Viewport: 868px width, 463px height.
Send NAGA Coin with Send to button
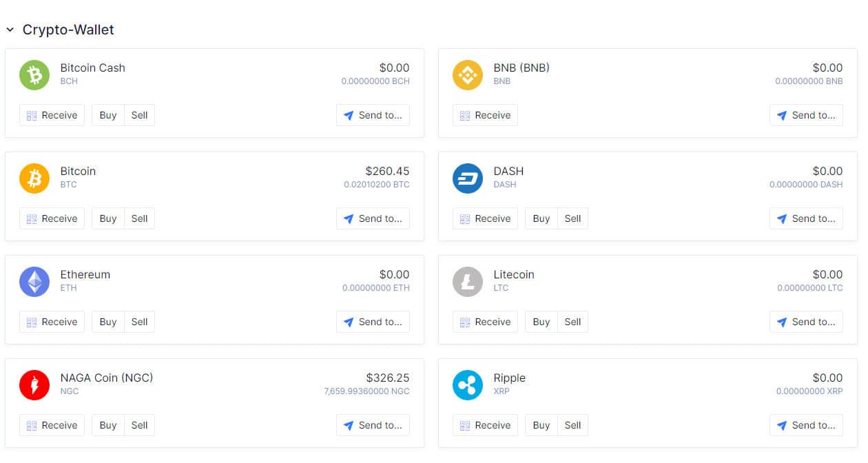click(x=373, y=425)
